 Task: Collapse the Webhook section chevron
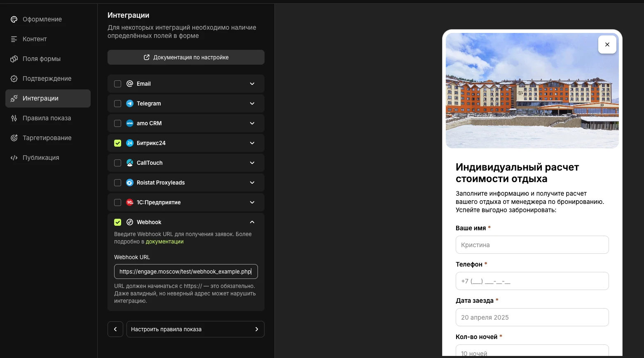coord(252,222)
